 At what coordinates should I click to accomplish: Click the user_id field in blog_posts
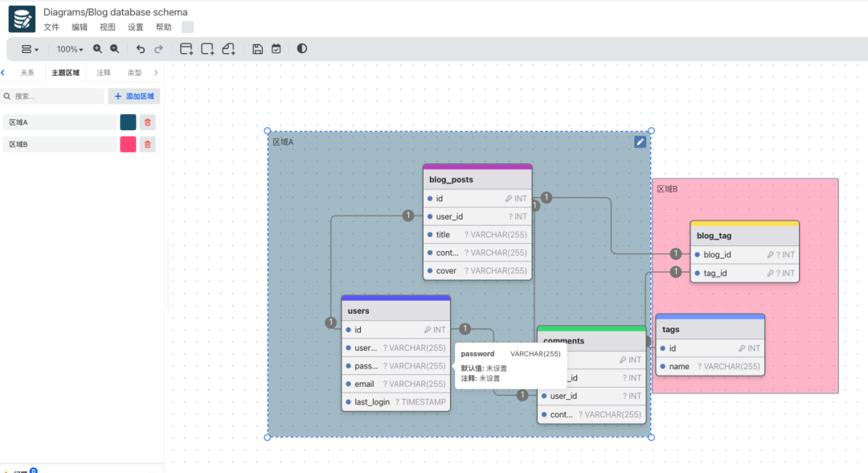[477, 216]
